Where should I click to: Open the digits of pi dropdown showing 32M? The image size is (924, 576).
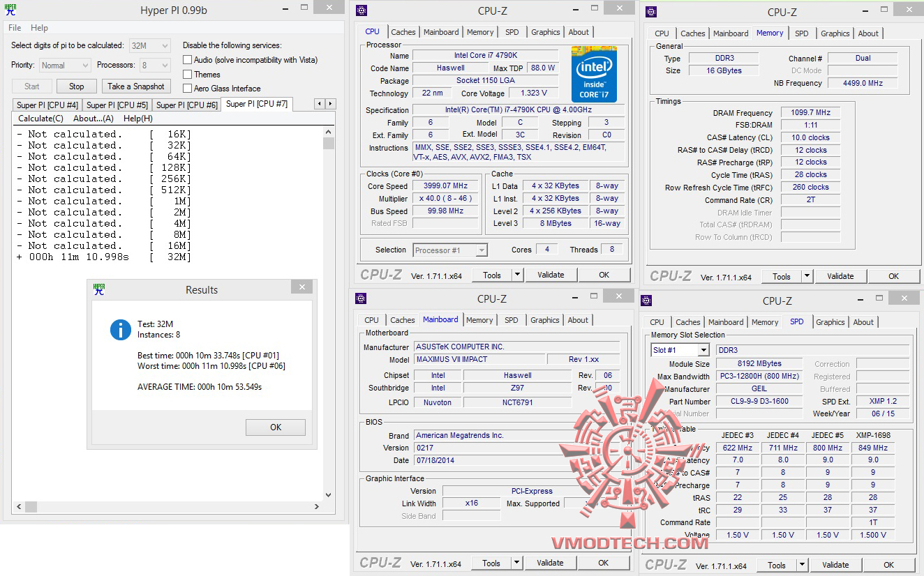pyautogui.click(x=150, y=45)
